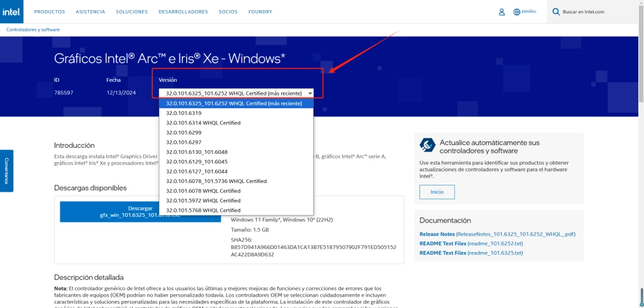Open README readme_101.6252.txt link
Viewport: 644px width, 308px height.
pyautogui.click(x=471, y=243)
